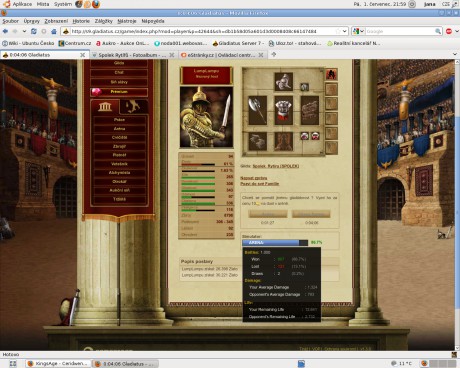
Task: Click the Google search input field
Action: coord(400,31)
